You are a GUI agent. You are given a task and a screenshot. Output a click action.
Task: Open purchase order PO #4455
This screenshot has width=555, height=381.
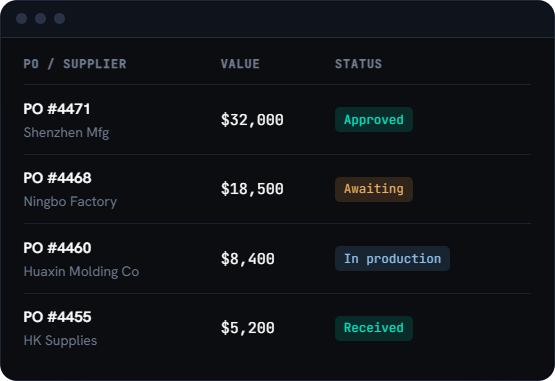57,317
